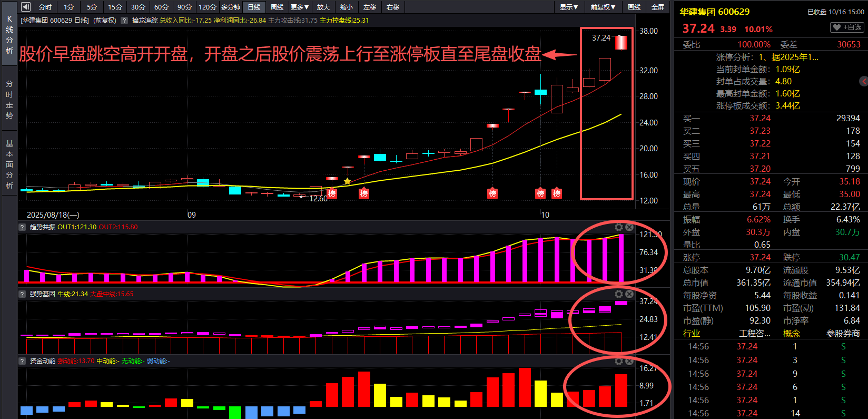This screenshot has width=868, height=419.
Task: Click the 买四 bid price 37.21
Action: pos(760,156)
